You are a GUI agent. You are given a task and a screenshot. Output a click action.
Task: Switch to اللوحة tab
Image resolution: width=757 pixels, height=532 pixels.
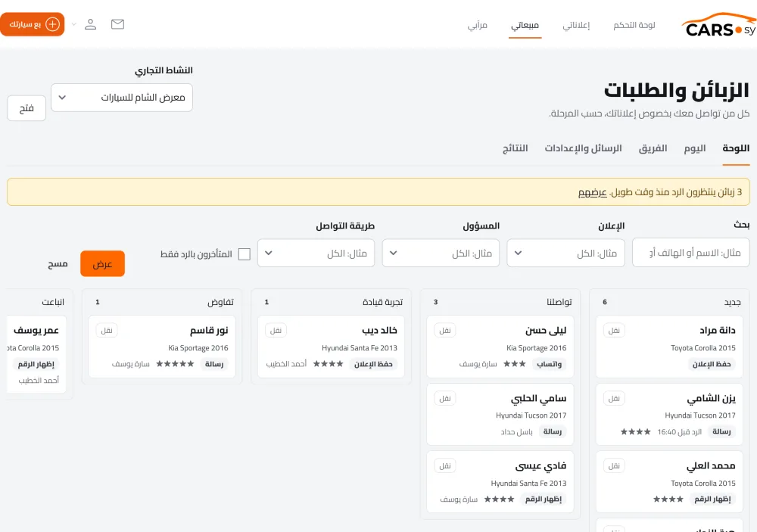(736, 148)
